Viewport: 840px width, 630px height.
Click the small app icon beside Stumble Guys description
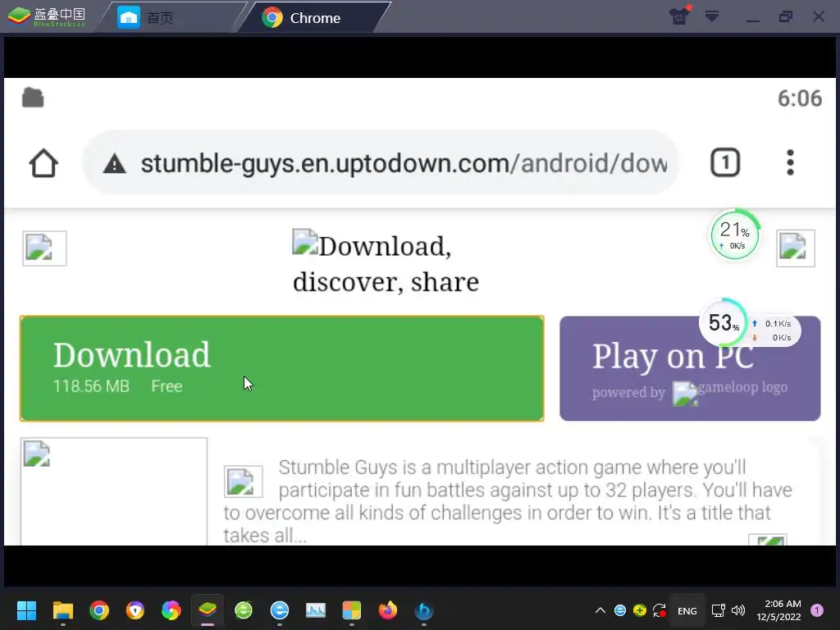(243, 482)
